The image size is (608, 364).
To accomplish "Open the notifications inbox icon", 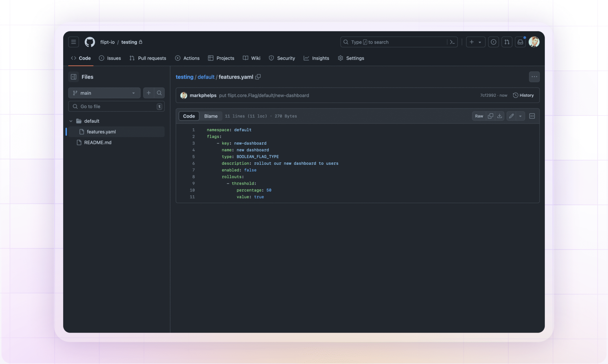I will coord(520,42).
